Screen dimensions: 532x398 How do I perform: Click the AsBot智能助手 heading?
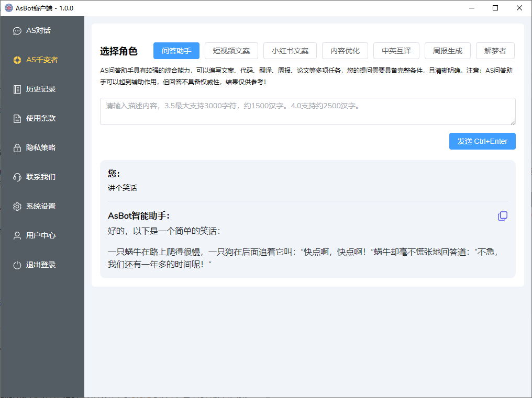tap(138, 215)
